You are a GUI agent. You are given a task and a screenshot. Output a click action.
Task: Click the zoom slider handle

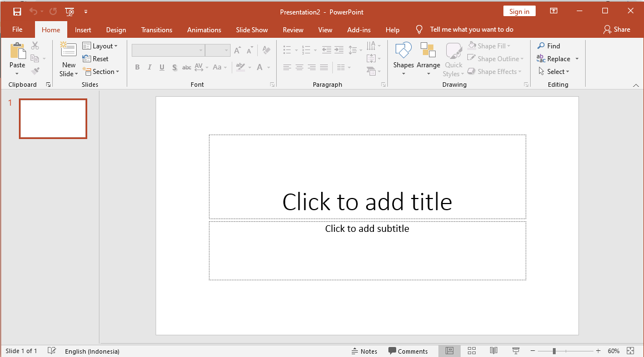[x=554, y=351]
